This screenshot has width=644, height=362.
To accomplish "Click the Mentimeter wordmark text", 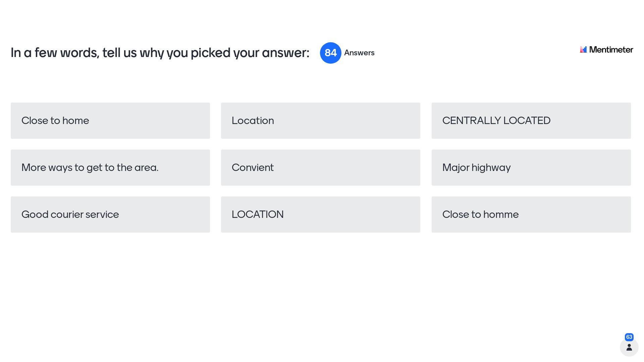I will (611, 50).
